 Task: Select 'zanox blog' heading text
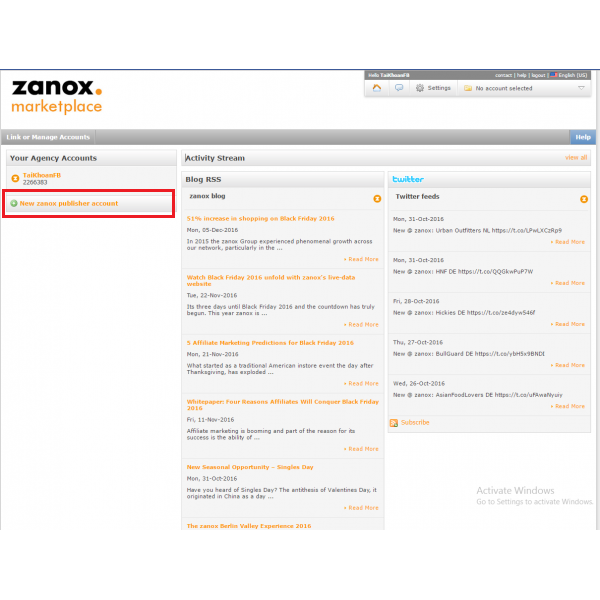click(207, 196)
